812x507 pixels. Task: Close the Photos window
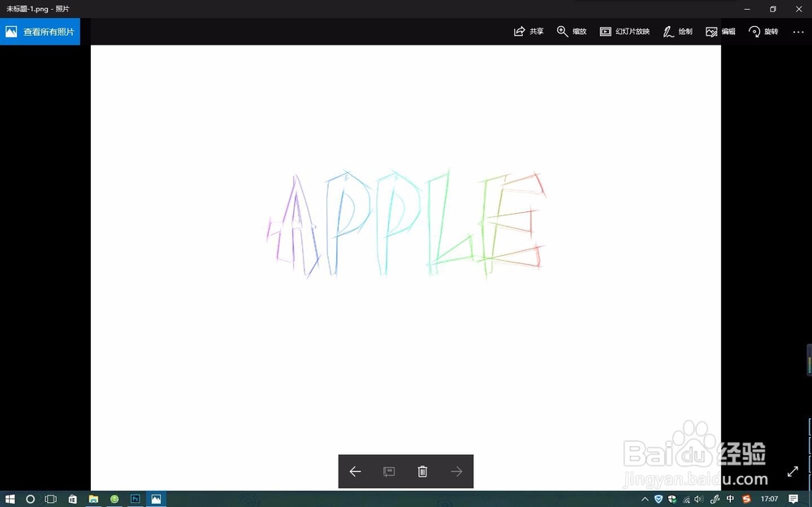pyautogui.click(x=798, y=9)
